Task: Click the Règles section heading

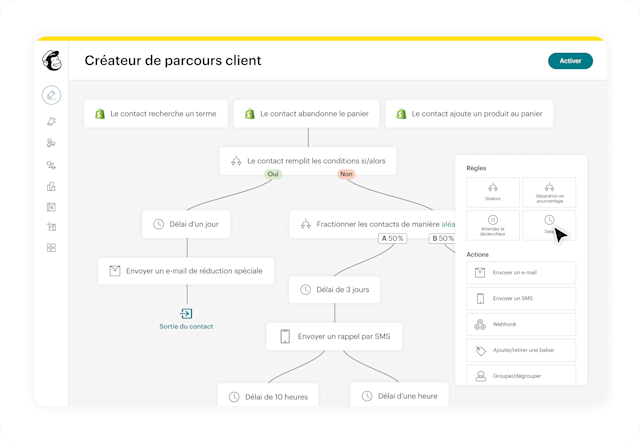Action: click(476, 168)
